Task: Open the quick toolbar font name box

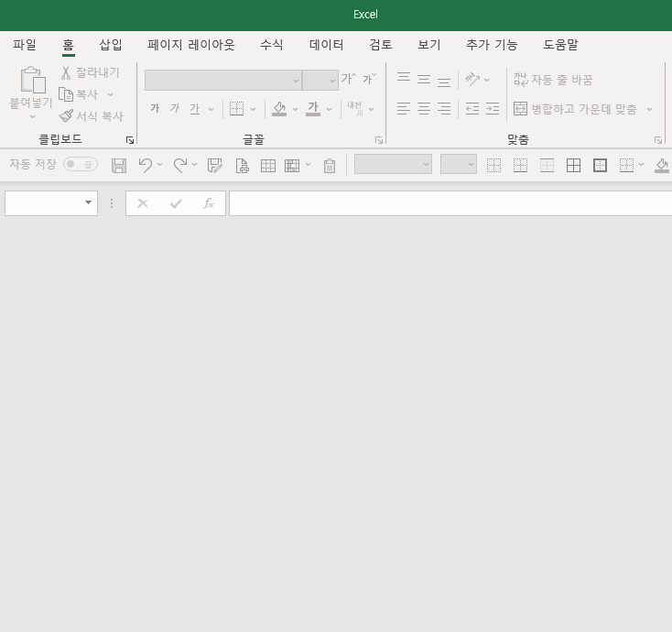Action: pos(393,164)
